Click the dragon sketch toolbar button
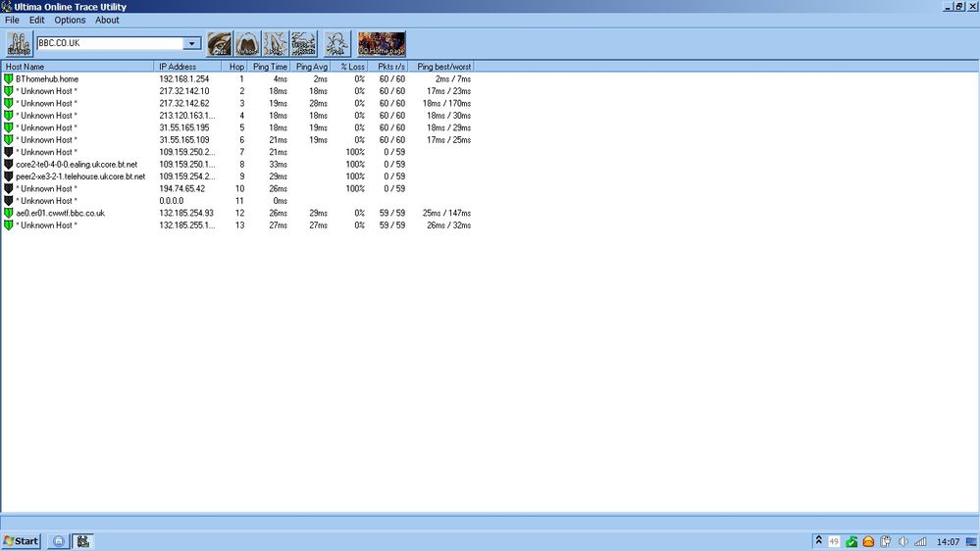This screenshot has width=980, height=551. pyautogui.click(x=275, y=44)
